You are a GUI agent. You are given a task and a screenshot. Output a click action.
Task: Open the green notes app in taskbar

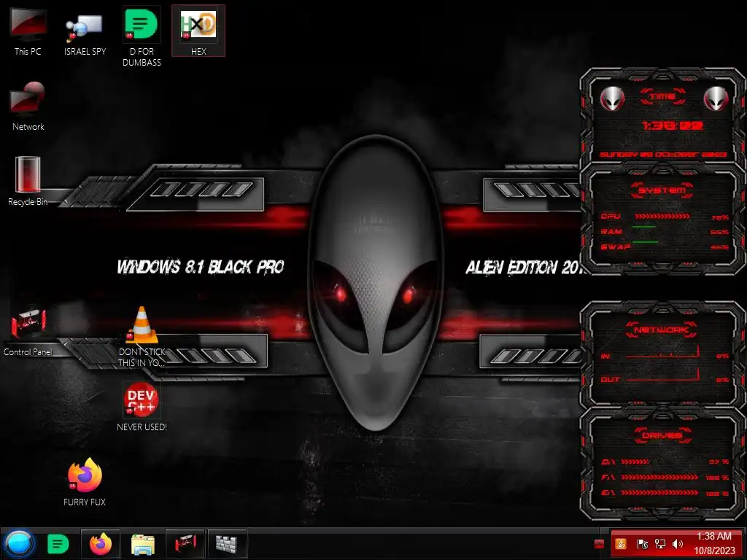(x=58, y=544)
